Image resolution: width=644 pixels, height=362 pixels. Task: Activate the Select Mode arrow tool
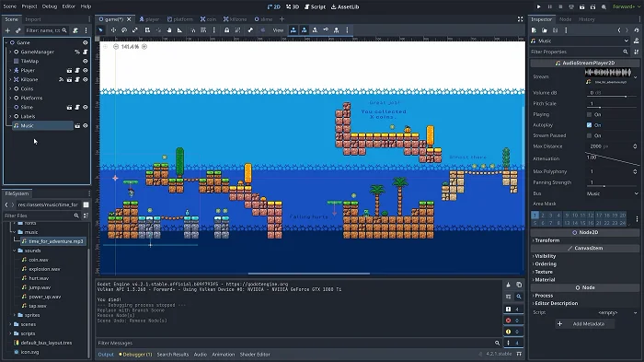(x=100, y=30)
